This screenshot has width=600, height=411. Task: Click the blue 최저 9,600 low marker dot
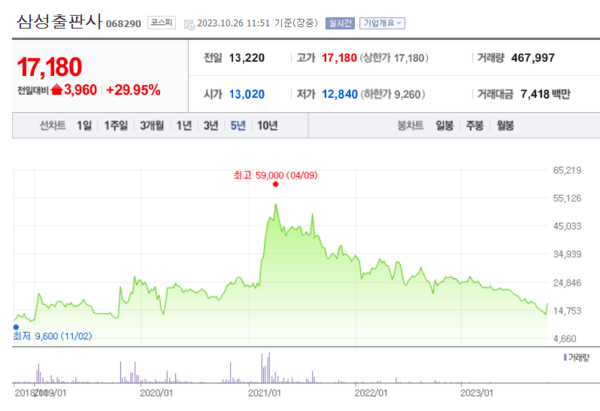point(15,326)
